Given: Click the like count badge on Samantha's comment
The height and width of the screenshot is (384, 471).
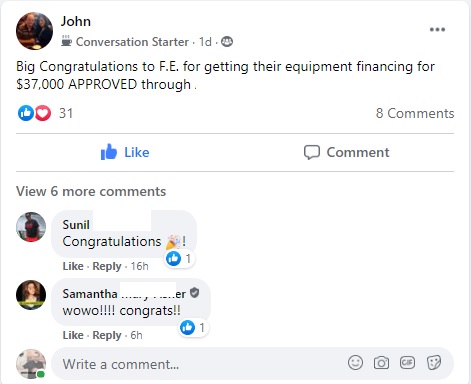Looking at the screenshot, I should point(193,328).
